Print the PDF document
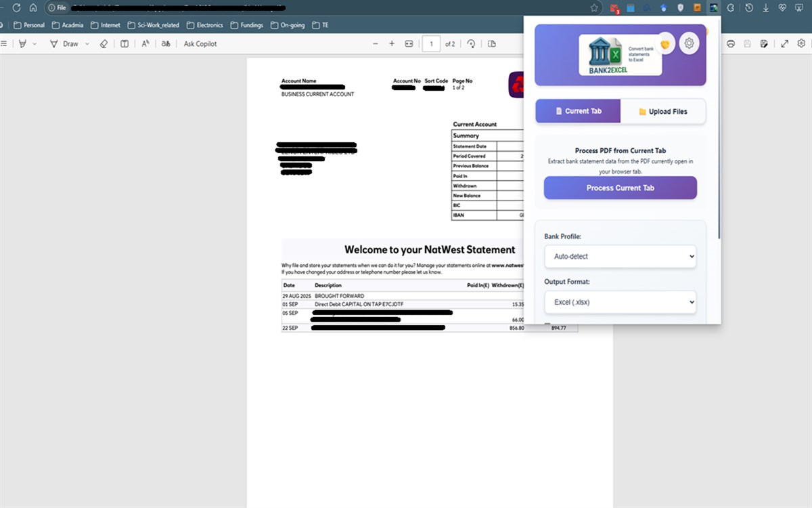The width and height of the screenshot is (812, 508). click(x=731, y=43)
